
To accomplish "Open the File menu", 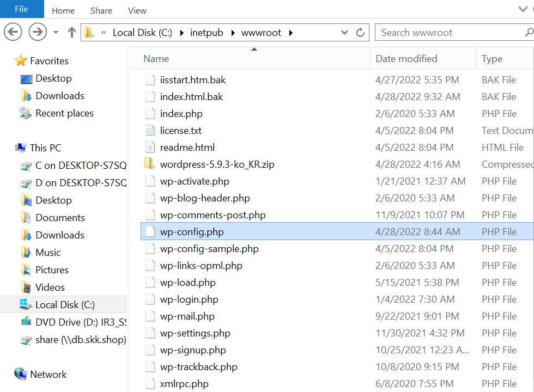I will [22, 9].
